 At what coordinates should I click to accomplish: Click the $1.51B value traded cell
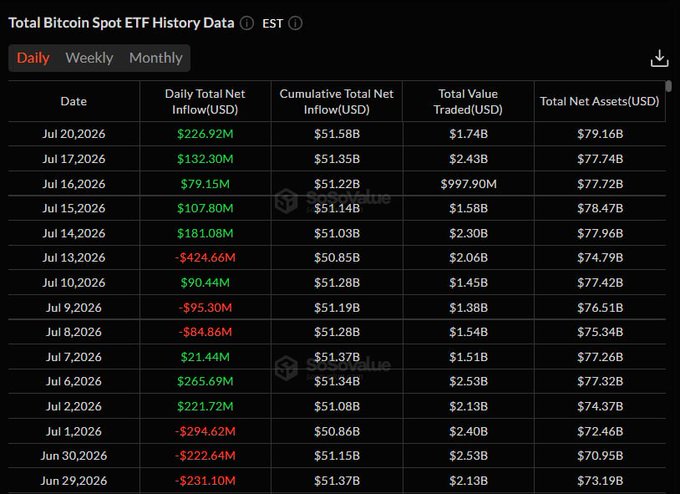[x=468, y=357]
